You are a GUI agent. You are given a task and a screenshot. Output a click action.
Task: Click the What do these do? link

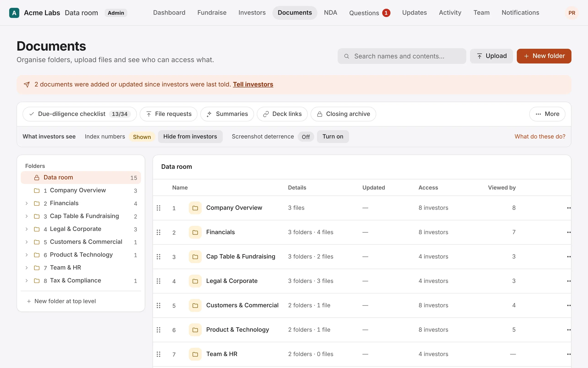(x=540, y=137)
